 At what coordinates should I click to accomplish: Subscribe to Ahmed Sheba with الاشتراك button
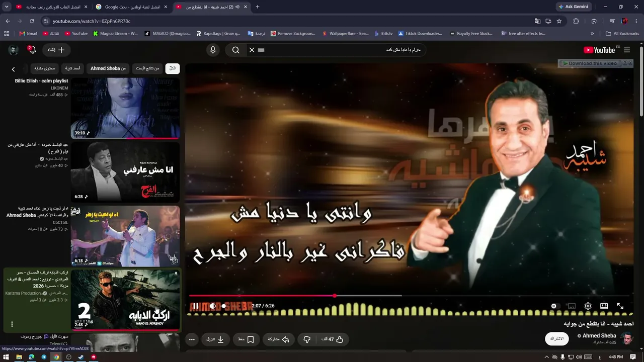tap(557, 339)
